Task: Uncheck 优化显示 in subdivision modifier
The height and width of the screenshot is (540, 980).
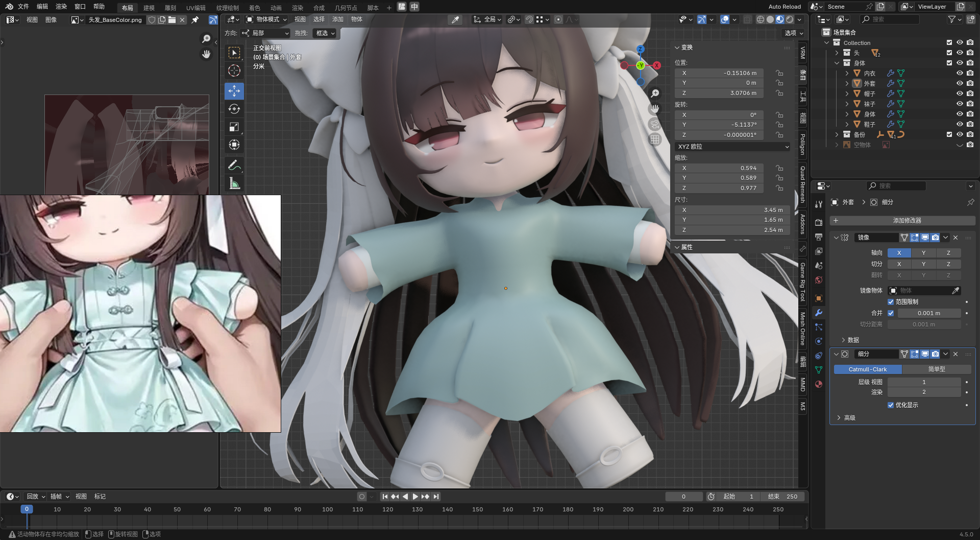Action: click(891, 405)
